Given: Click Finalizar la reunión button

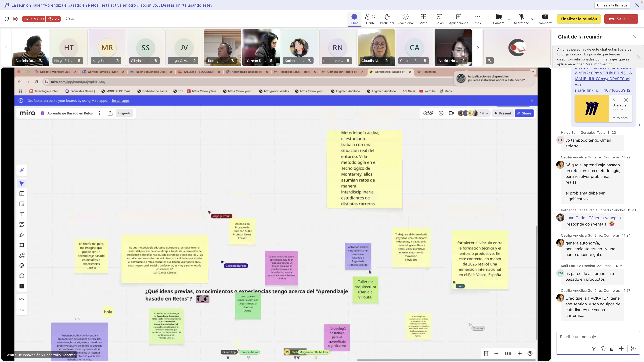Looking at the screenshot, I should click(578, 19).
